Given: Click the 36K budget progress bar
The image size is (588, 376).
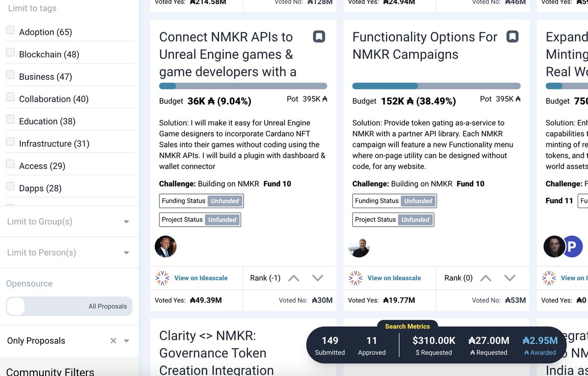Looking at the screenshot, I should (x=243, y=86).
